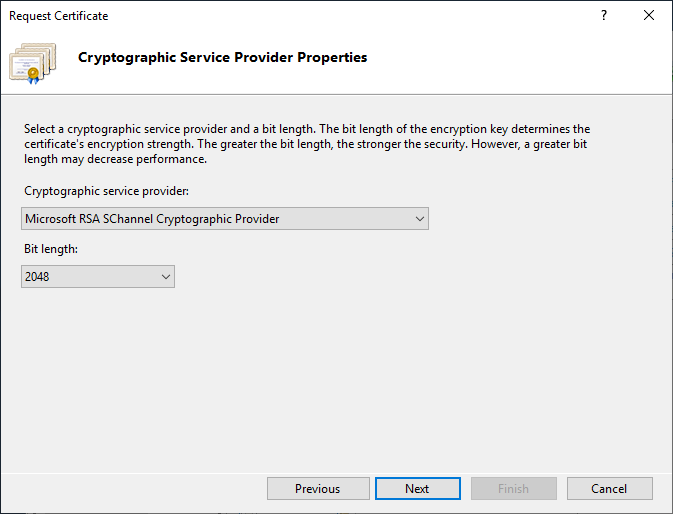The width and height of the screenshot is (673, 514).
Task: Cancel the certificate request
Action: (x=609, y=489)
